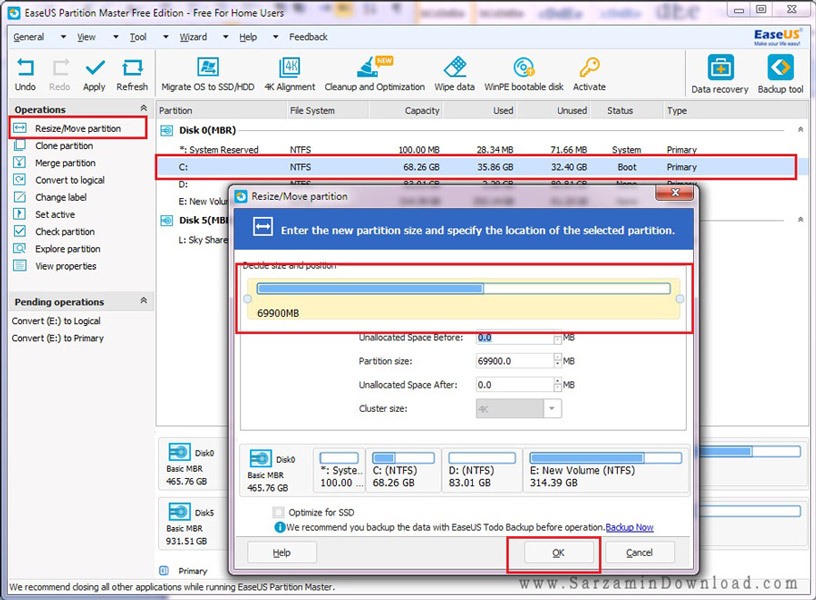This screenshot has width=816, height=600.
Task: Enable the Optimize for SSD checkbox
Action: [x=279, y=513]
